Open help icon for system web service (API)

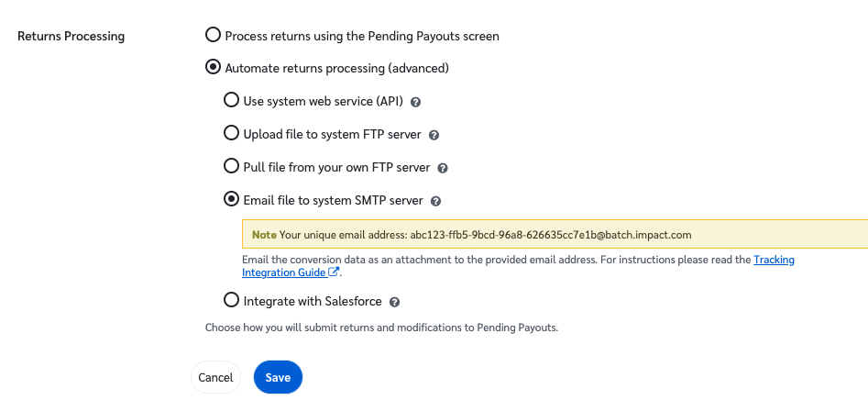(415, 102)
